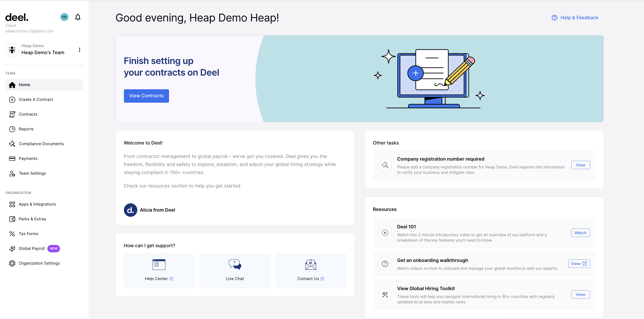Viewport: 644px width, 319px height.
Task: Open Compliance Documents page
Action: pos(41,144)
